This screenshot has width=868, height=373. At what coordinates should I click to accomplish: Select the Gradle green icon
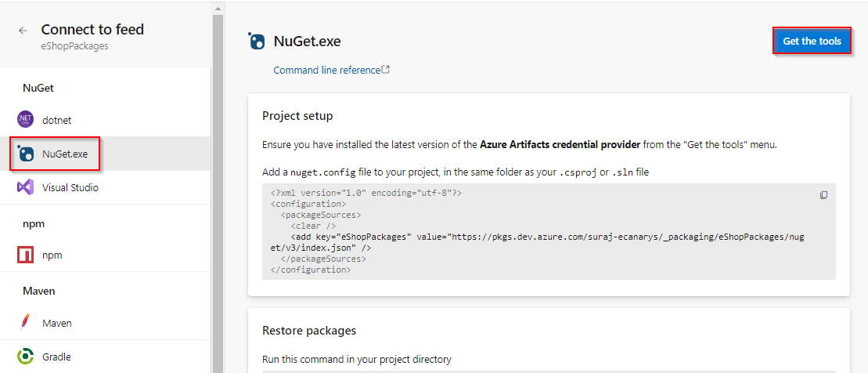pyautogui.click(x=26, y=357)
